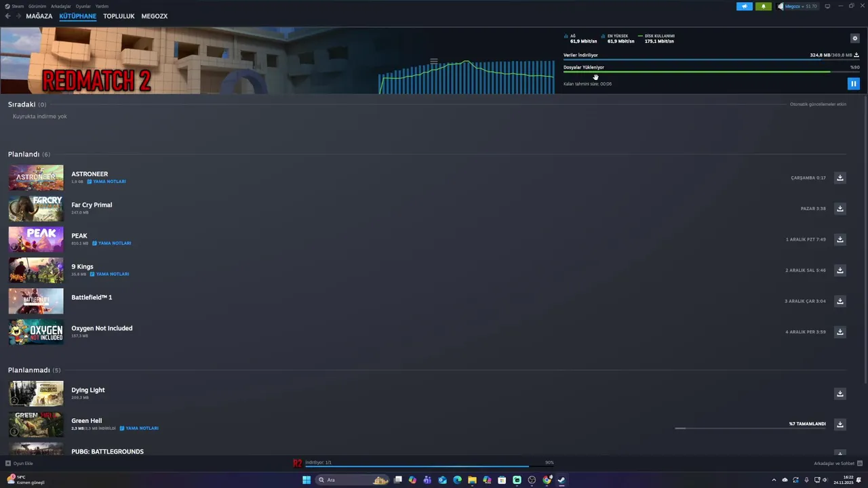The width and height of the screenshot is (868, 488).
Task: Click Otomatik güncellemeler etkin text
Action: (818, 104)
